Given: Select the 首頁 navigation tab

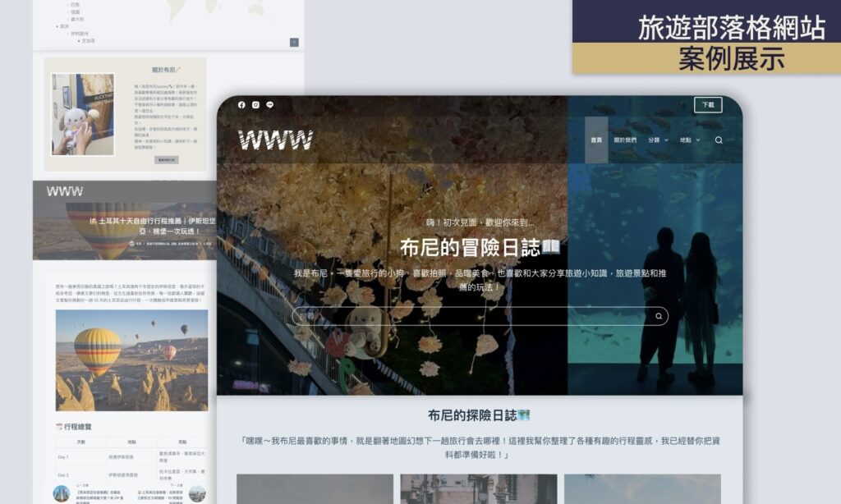Looking at the screenshot, I should [596, 140].
